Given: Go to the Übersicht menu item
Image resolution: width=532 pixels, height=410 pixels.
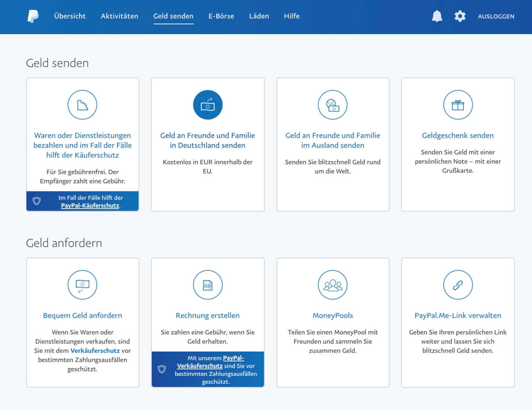Looking at the screenshot, I should [70, 16].
